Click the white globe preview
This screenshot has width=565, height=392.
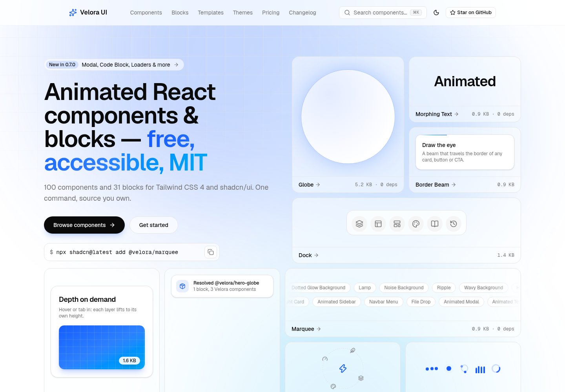click(348, 116)
